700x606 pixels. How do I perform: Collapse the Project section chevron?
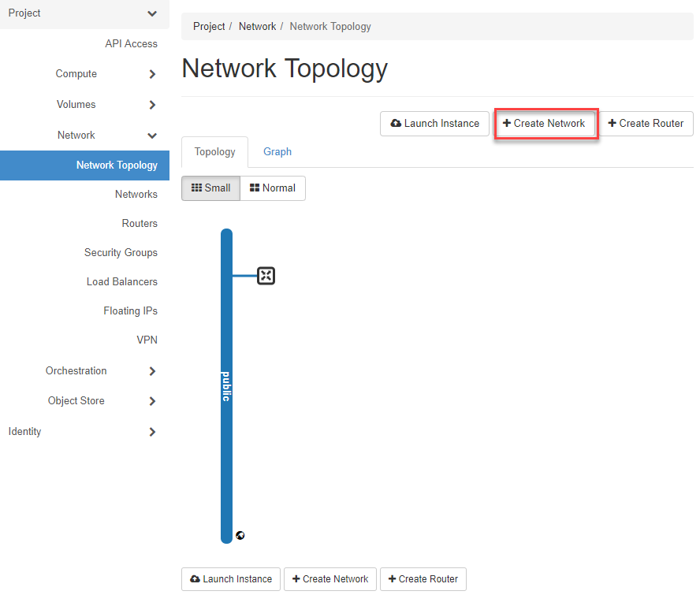coord(152,13)
